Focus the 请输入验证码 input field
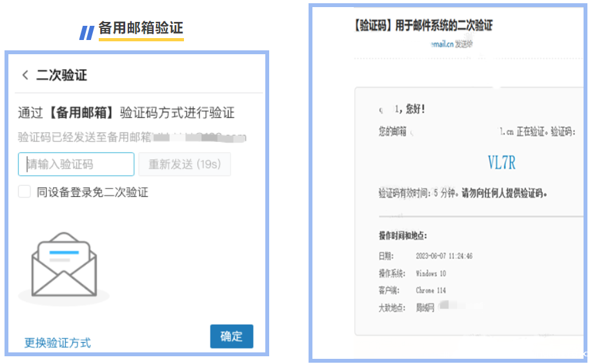The width and height of the screenshot is (590, 364). point(76,165)
